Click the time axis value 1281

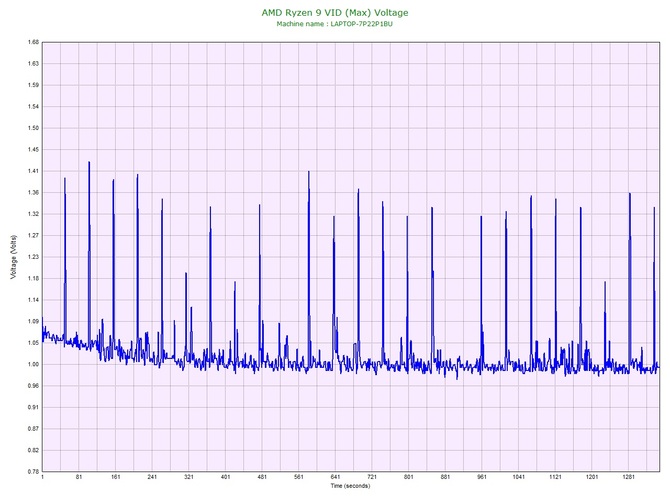[x=628, y=477]
